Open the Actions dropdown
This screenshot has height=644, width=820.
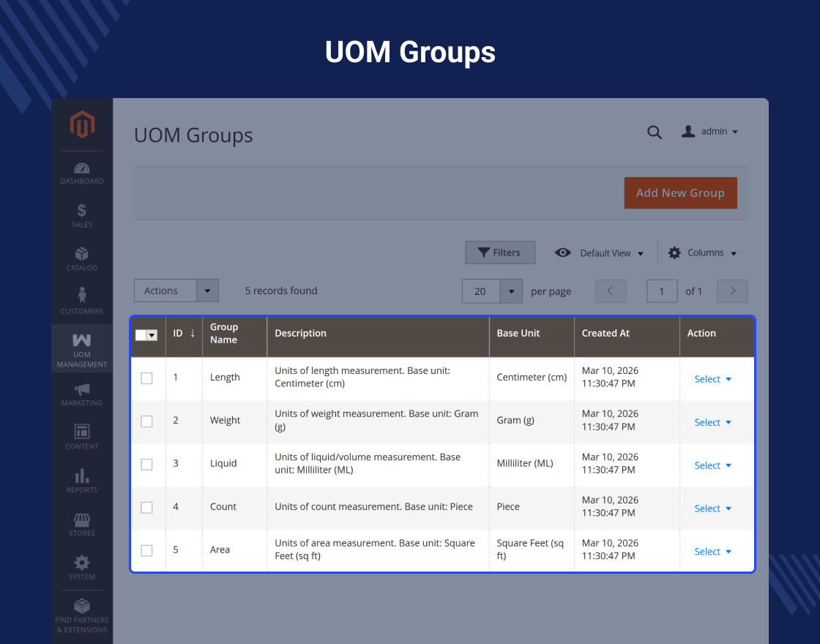point(176,291)
